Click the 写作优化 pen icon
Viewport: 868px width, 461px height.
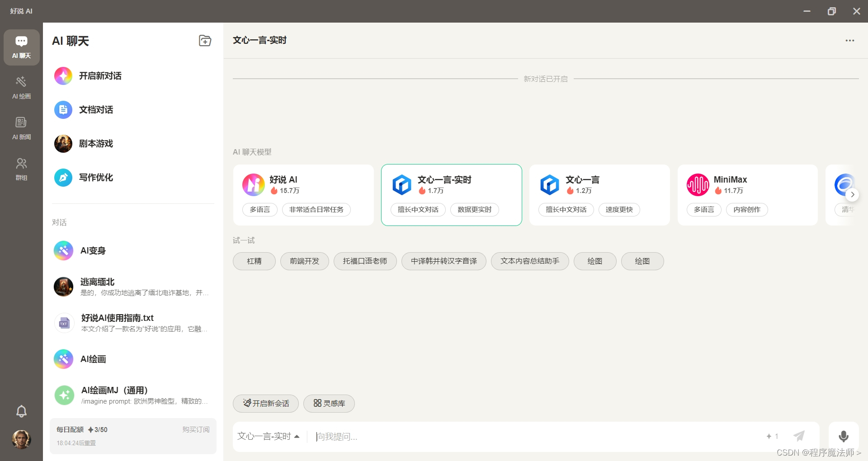[63, 178]
